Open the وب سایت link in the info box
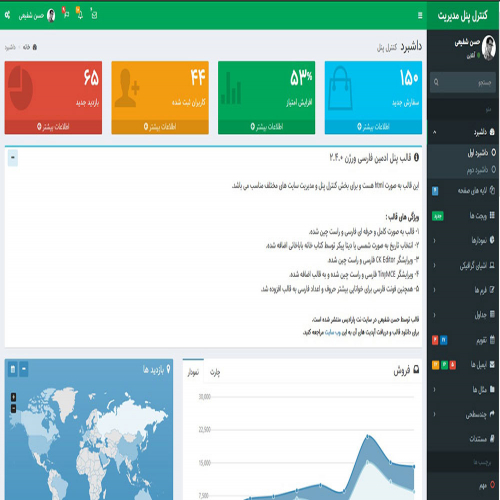 pos(333,332)
